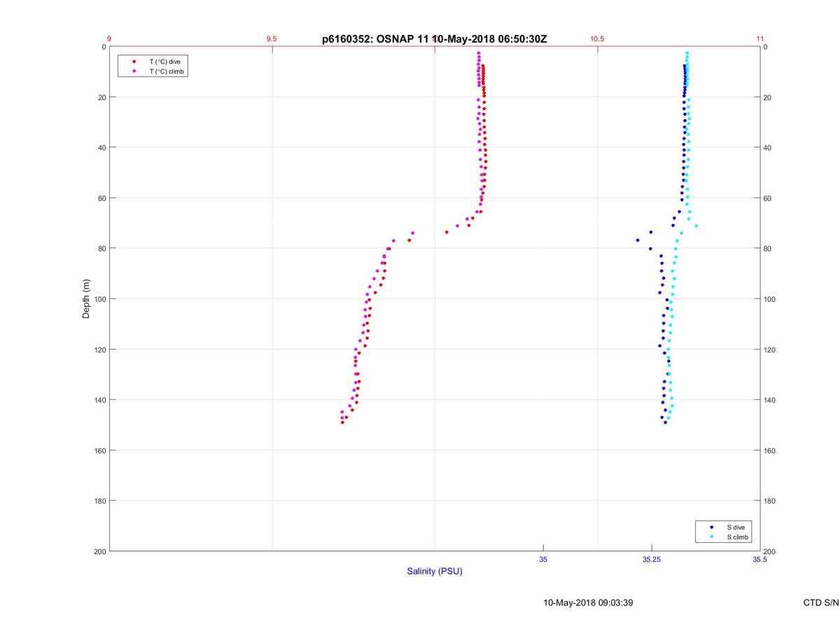Click the '180' depth tick on right axis
The image size is (840, 620).
(770, 501)
